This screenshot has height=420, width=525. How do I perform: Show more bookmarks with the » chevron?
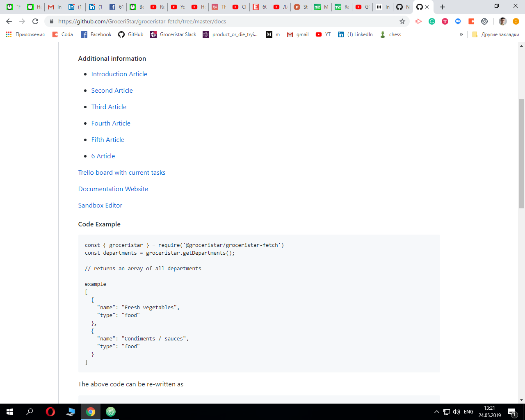[461, 34]
